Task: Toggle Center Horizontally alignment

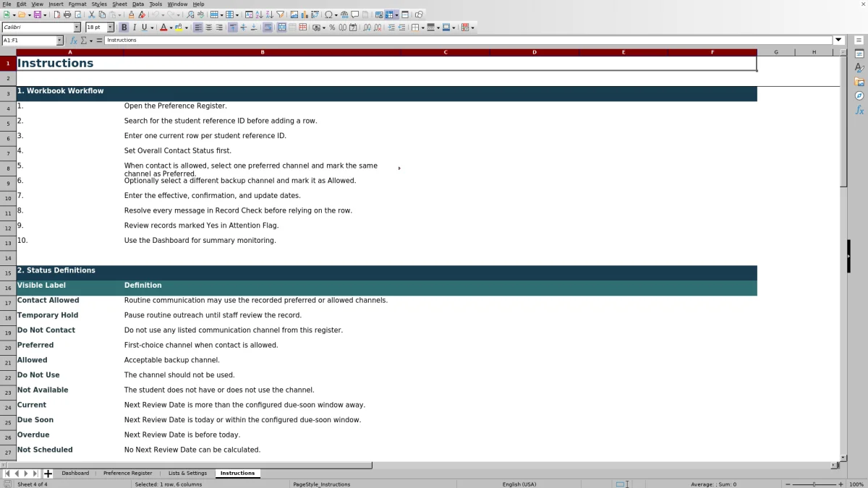Action: pos(208,27)
